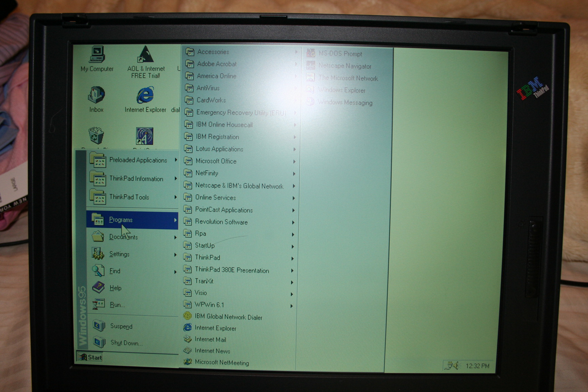Screen dimensions: 588x392
Task: Open Netscape & IBM's Global Network group
Action: (x=240, y=185)
